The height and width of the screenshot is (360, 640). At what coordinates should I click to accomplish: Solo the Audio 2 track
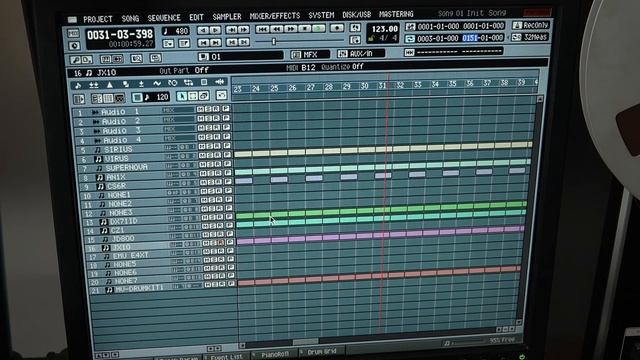[x=208, y=118]
